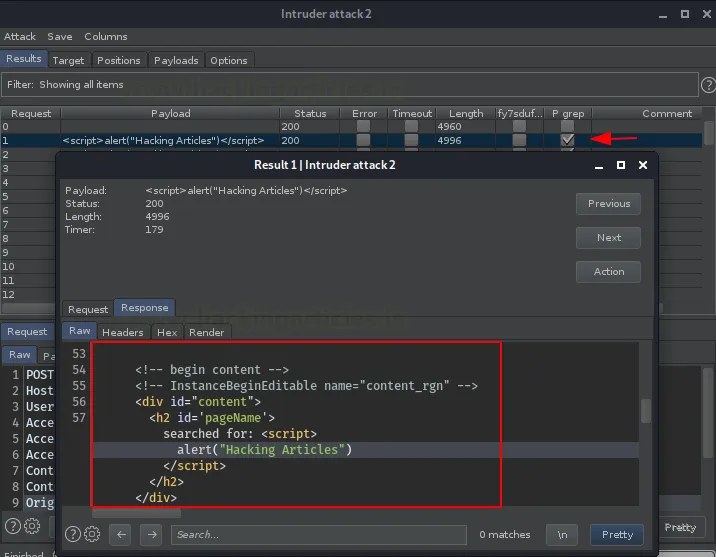Toggle the \n non-printable characters button
The height and width of the screenshot is (557, 716).
[561, 534]
